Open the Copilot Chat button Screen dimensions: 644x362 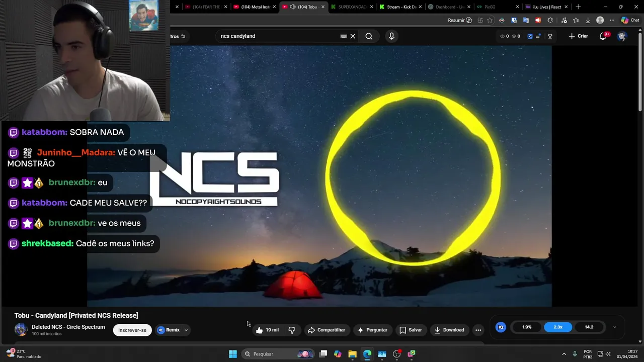(x=630, y=20)
